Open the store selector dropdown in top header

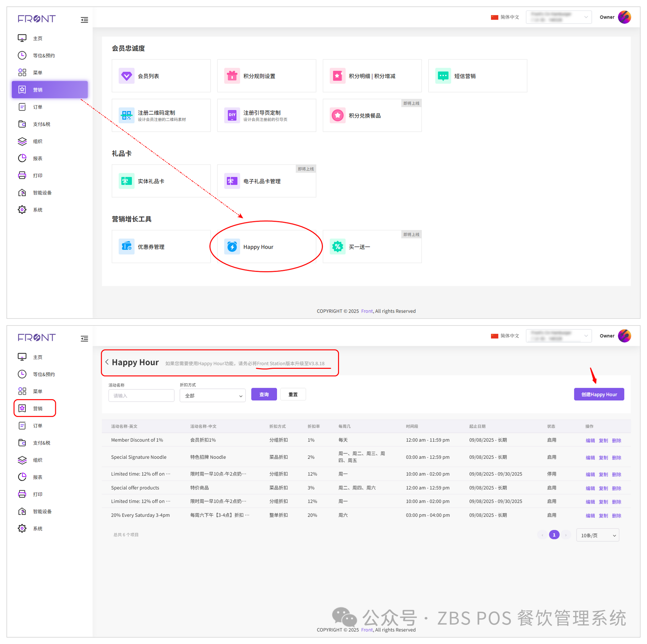click(558, 17)
